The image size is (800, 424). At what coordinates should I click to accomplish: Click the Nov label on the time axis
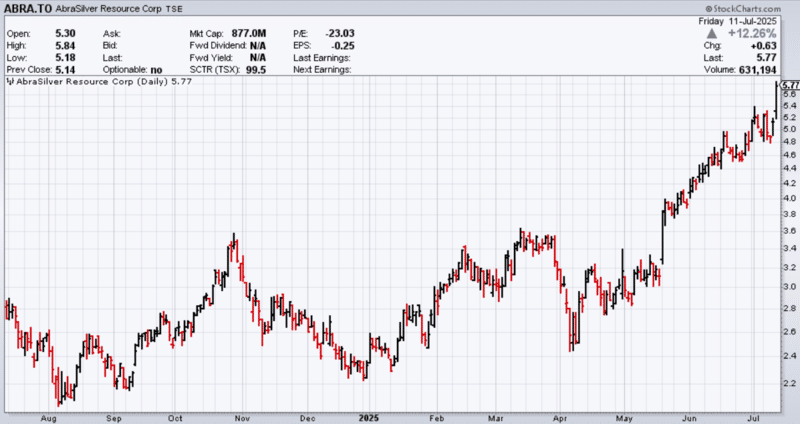point(242,418)
